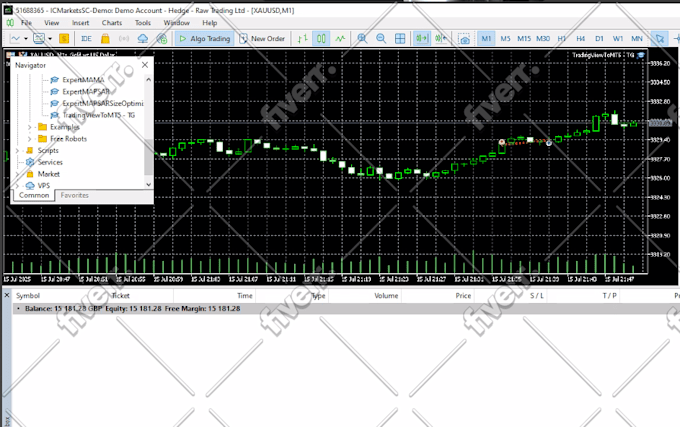680x427 pixels.
Task: Open the VPS cloud icon in toolbar
Action: pos(142,39)
